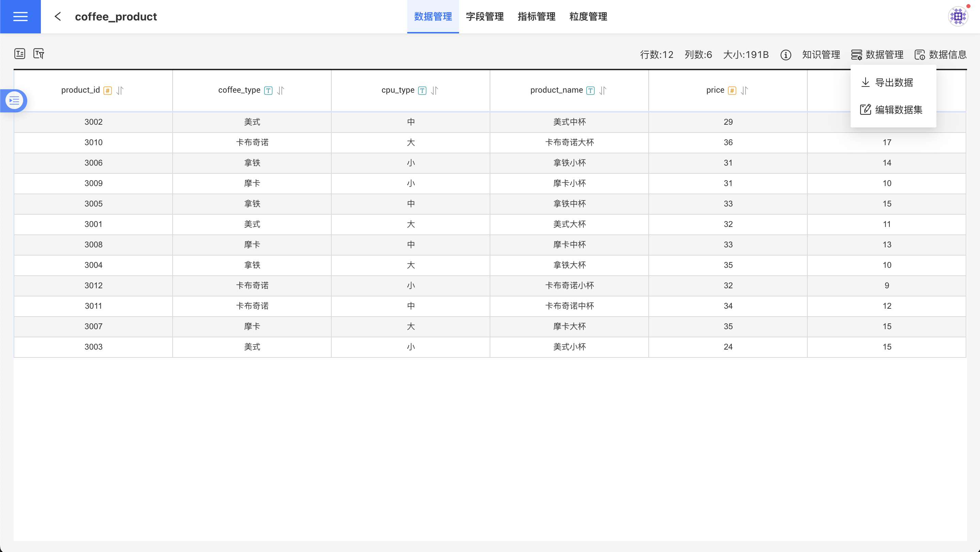The width and height of the screenshot is (980, 552).
Task: Click the product_name text type icon
Action: click(590, 91)
